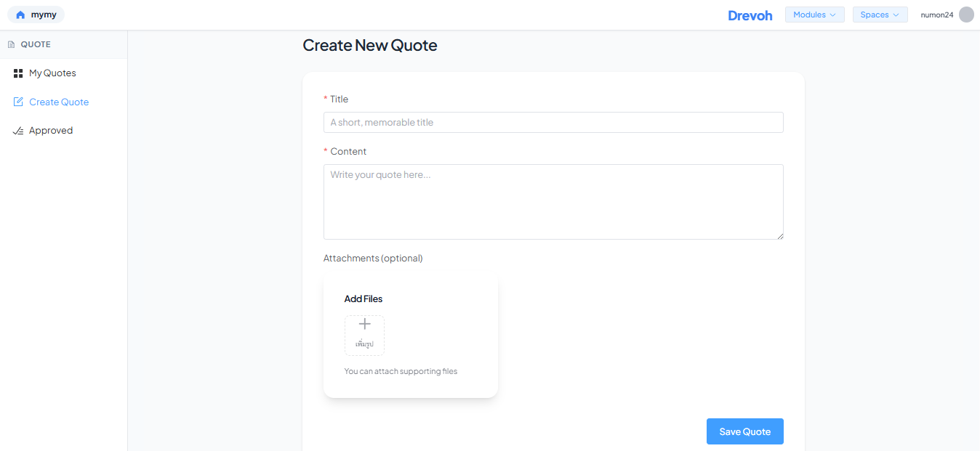Open the Modules chevron arrow
980x451 pixels.
pos(833,15)
